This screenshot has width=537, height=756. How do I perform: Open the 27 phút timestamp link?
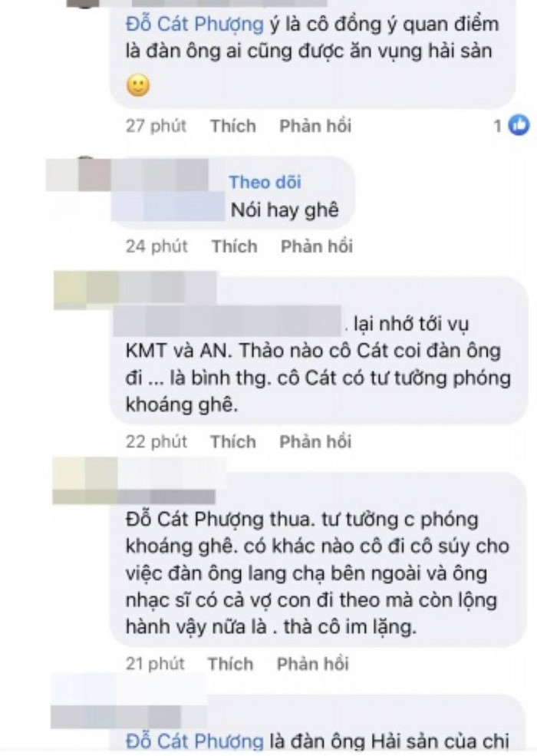[x=156, y=126]
